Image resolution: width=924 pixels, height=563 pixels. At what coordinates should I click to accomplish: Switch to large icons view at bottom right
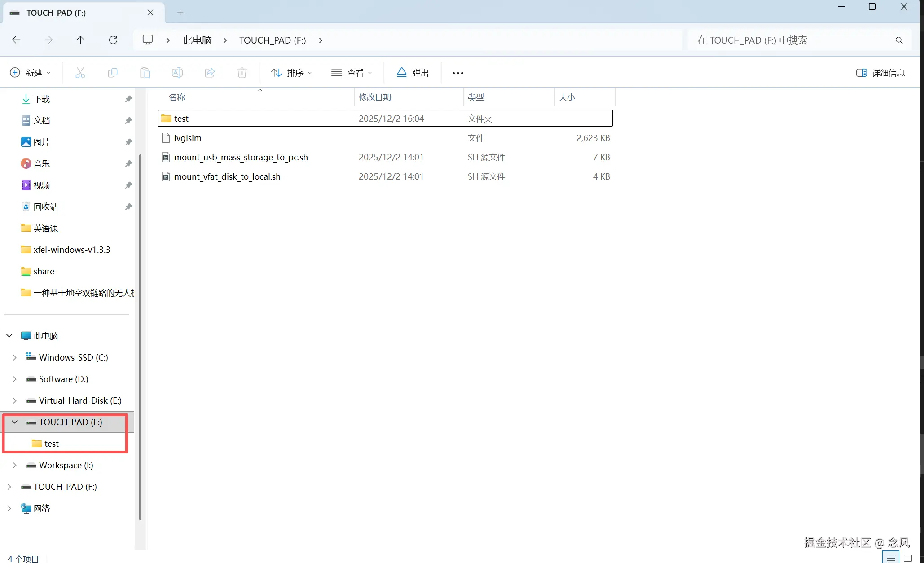[x=908, y=558]
